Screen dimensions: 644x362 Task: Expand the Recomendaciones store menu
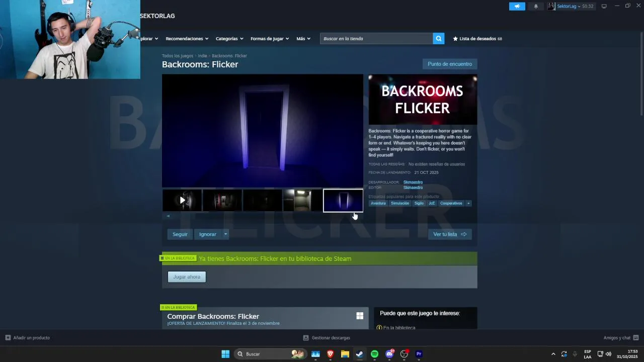tap(187, 39)
